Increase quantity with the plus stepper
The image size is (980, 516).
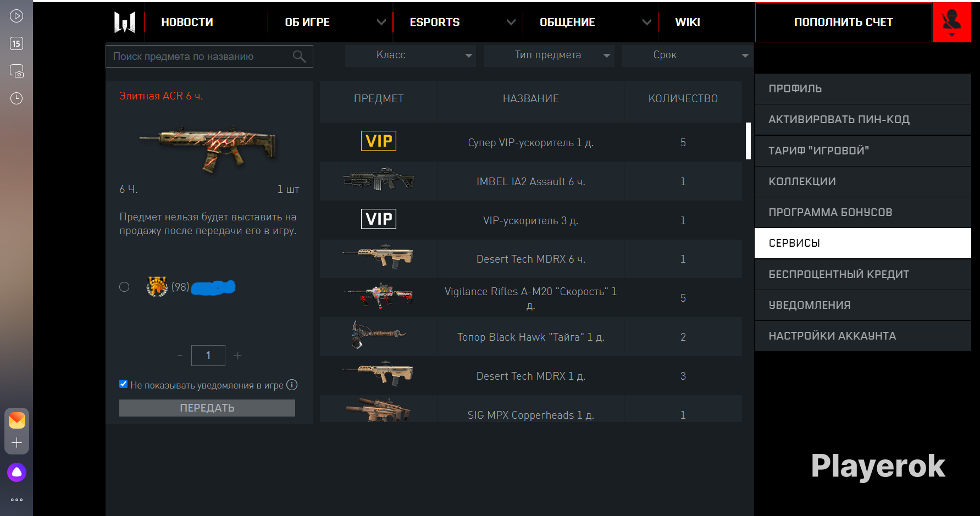pos(237,356)
